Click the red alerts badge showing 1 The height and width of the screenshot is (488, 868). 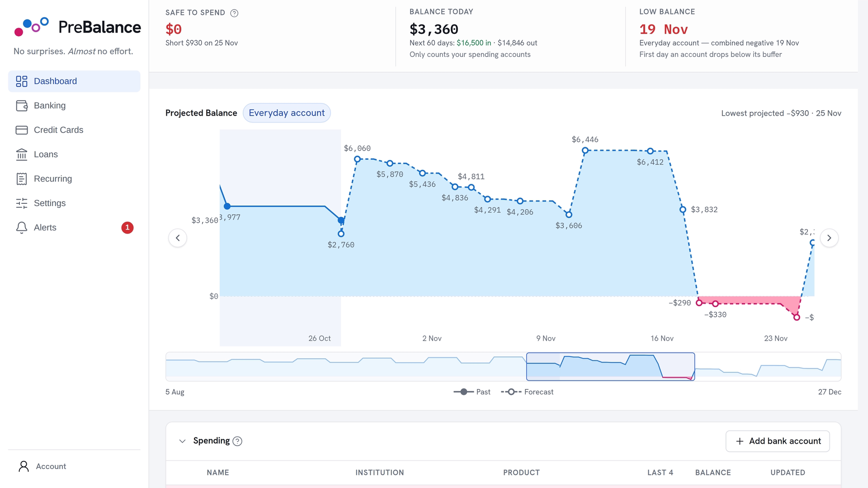pos(127,228)
